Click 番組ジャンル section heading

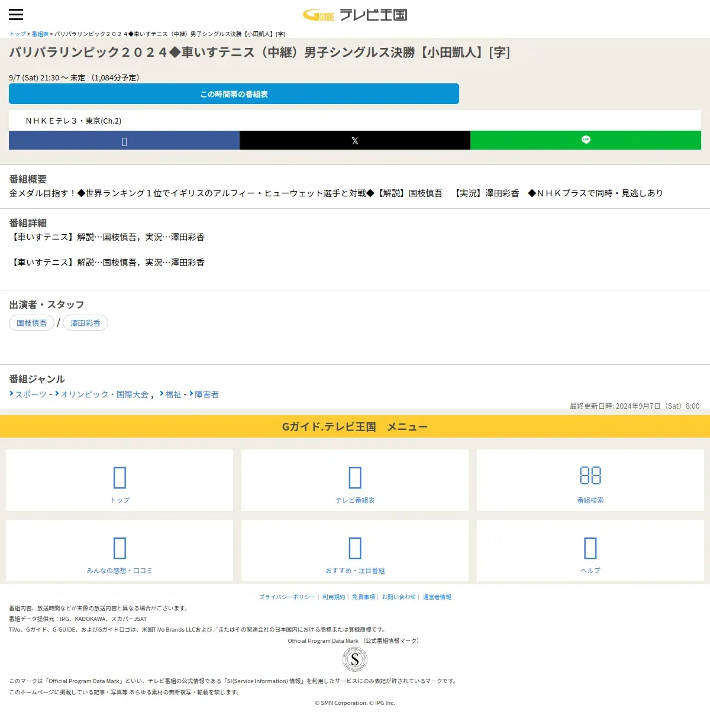(37, 379)
